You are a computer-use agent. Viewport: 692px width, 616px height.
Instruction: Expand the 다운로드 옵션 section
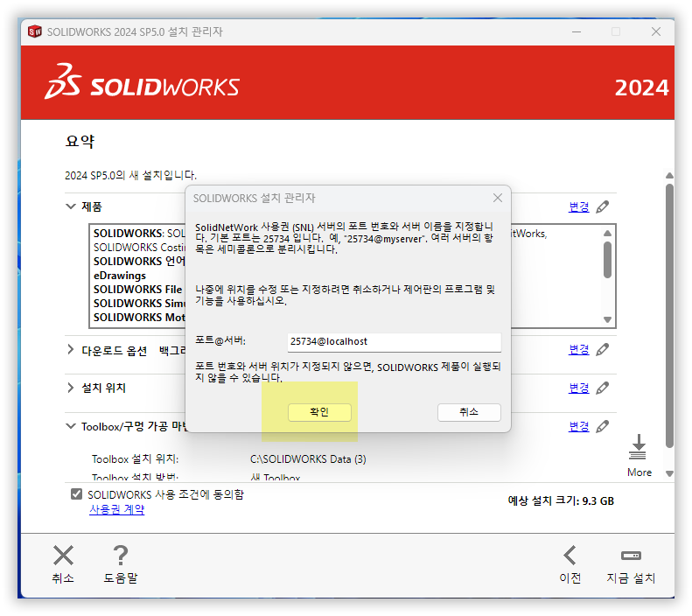tap(71, 350)
